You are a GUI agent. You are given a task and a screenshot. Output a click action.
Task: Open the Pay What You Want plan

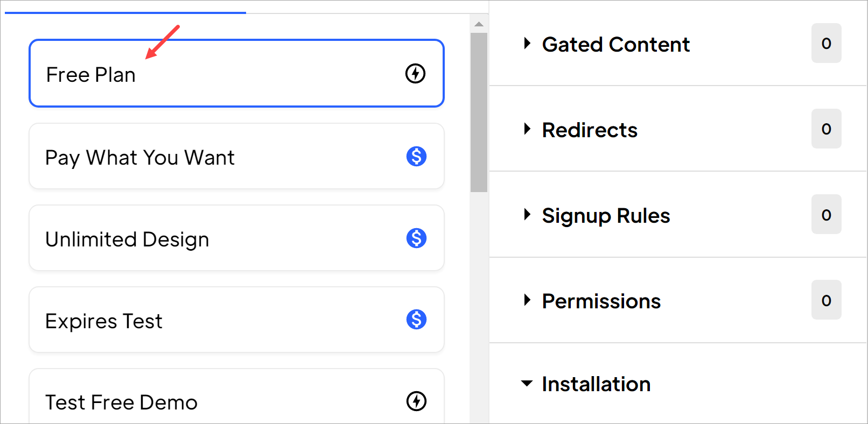(236, 156)
